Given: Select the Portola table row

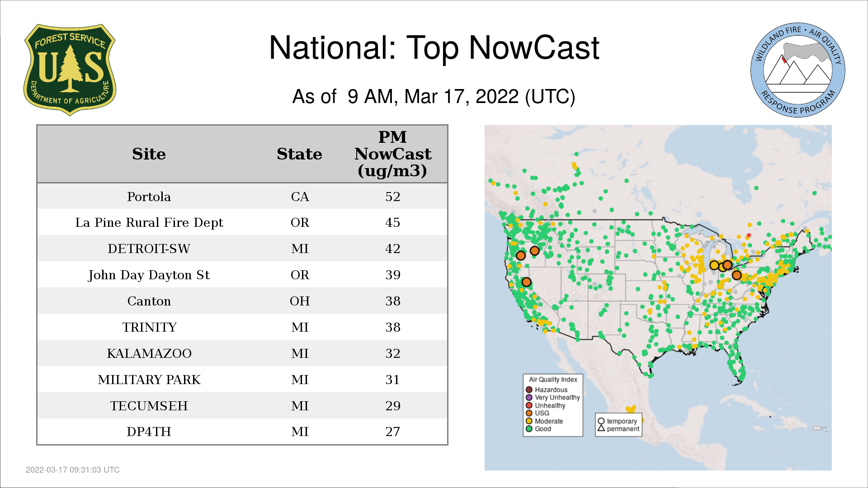Looking at the screenshot, I should [x=149, y=197].
